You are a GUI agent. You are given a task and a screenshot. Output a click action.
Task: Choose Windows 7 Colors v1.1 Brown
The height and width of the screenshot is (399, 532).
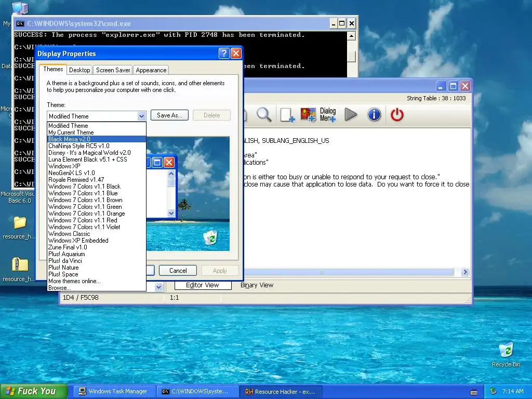(x=96, y=200)
